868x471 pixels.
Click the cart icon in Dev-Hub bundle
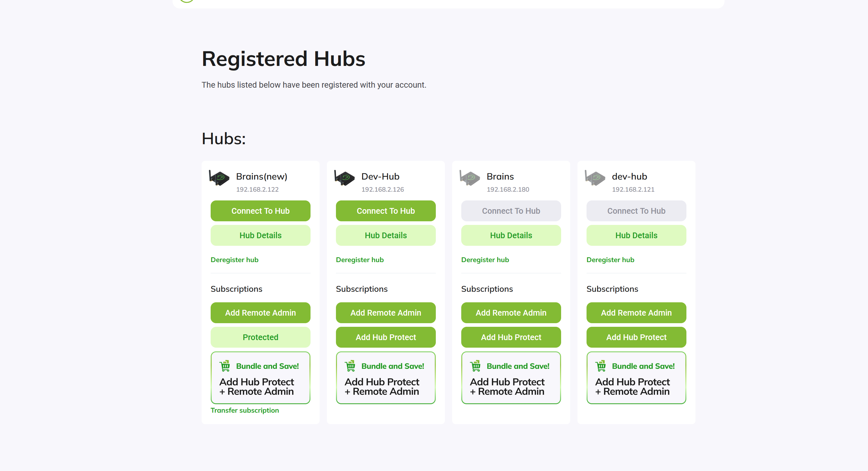point(350,365)
